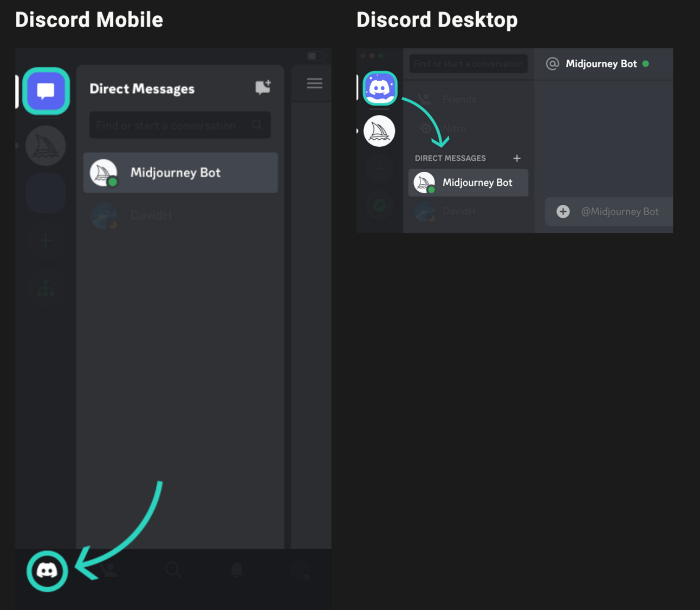Select Midjourney server sailboat icon in Desktop sidebar
Screen dimensions: 700x610
[x=379, y=131]
